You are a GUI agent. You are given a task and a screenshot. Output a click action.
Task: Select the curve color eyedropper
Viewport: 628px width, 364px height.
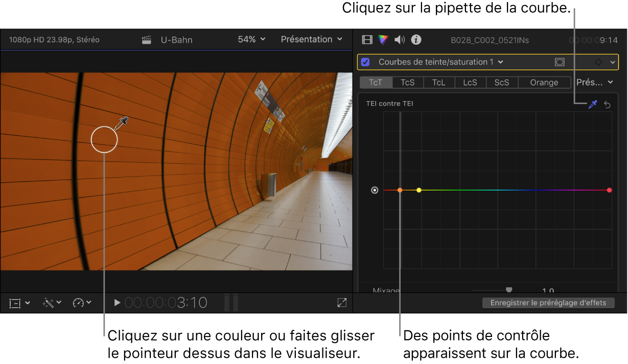coord(593,105)
